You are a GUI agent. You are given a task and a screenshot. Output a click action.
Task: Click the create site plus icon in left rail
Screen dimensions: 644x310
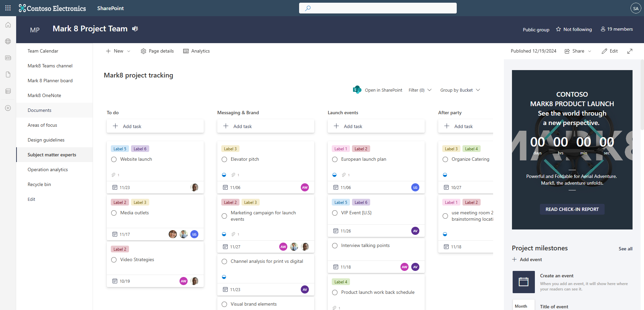tap(8, 108)
